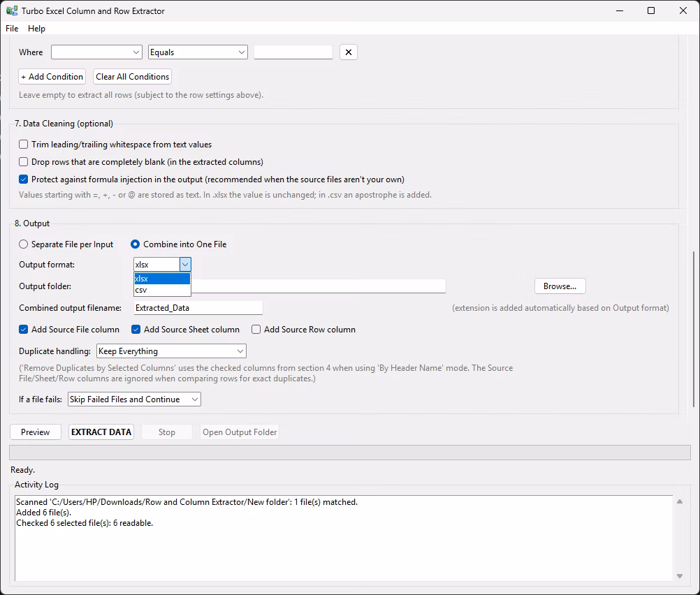This screenshot has height=595, width=700.
Task: Click the Add Condition button
Action: (x=52, y=77)
